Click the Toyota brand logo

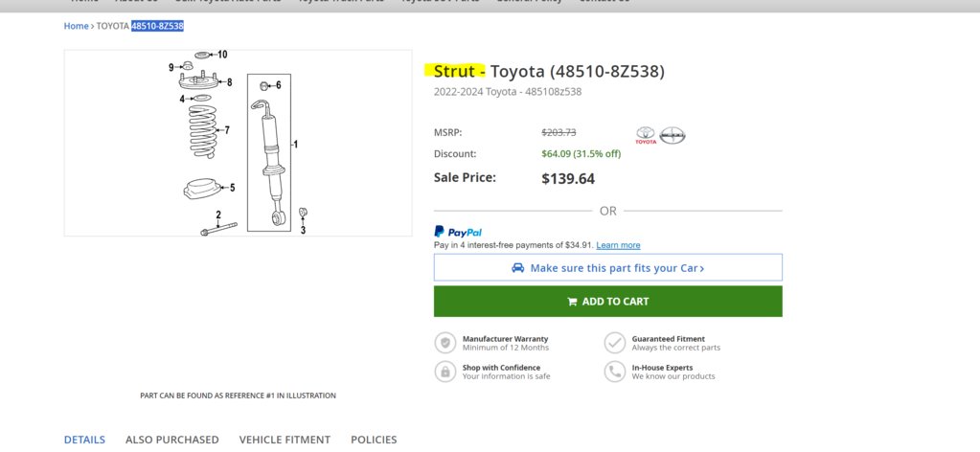(x=646, y=135)
